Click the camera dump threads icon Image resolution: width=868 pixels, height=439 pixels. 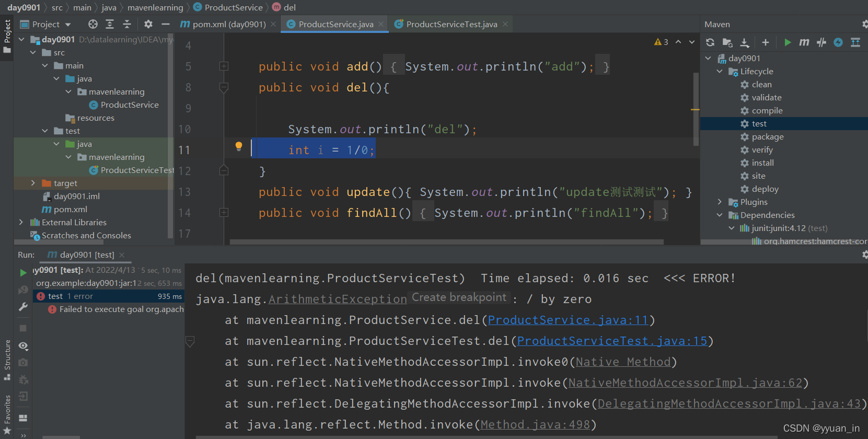pyautogui.click(x=23, y=362)
